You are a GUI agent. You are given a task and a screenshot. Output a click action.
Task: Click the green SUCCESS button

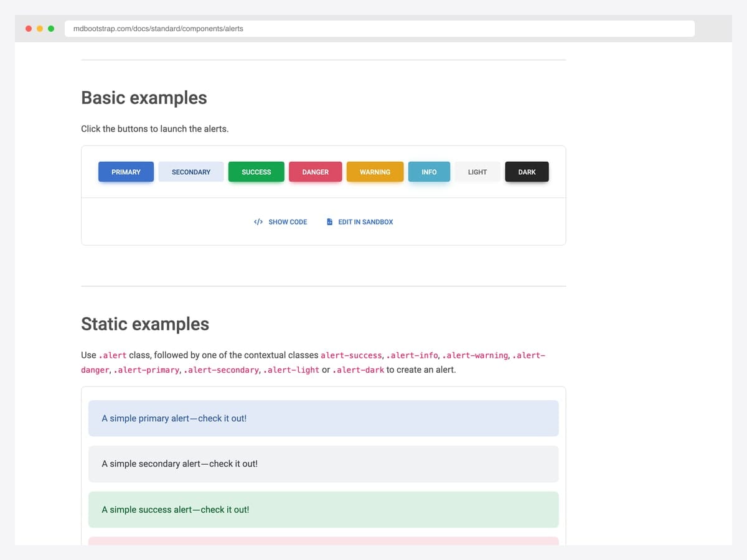[256, 172]
